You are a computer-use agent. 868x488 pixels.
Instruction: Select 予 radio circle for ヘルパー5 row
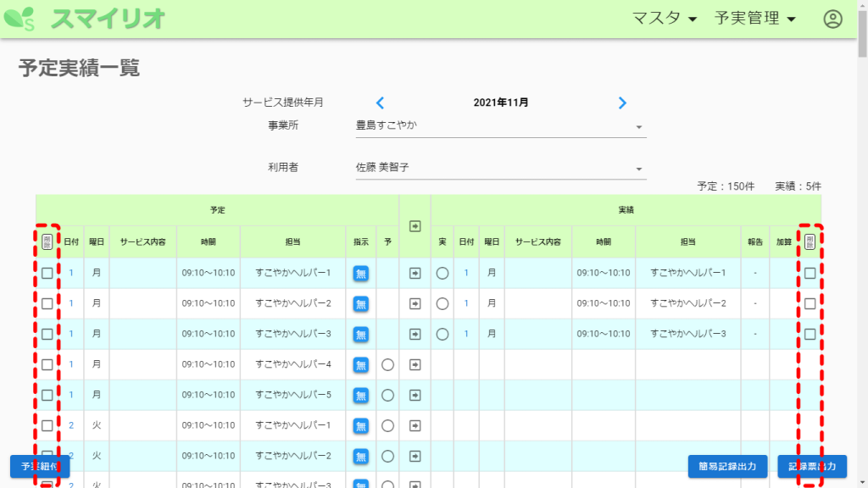[x=387, y=395]
